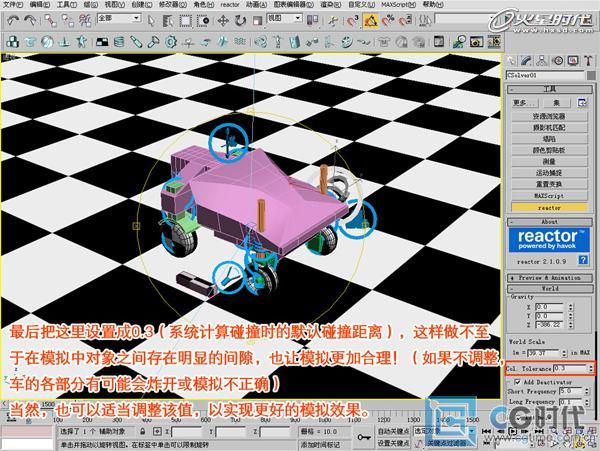
Task: Activate the Select Object arrow tool
Action: (x=152, y=21)
